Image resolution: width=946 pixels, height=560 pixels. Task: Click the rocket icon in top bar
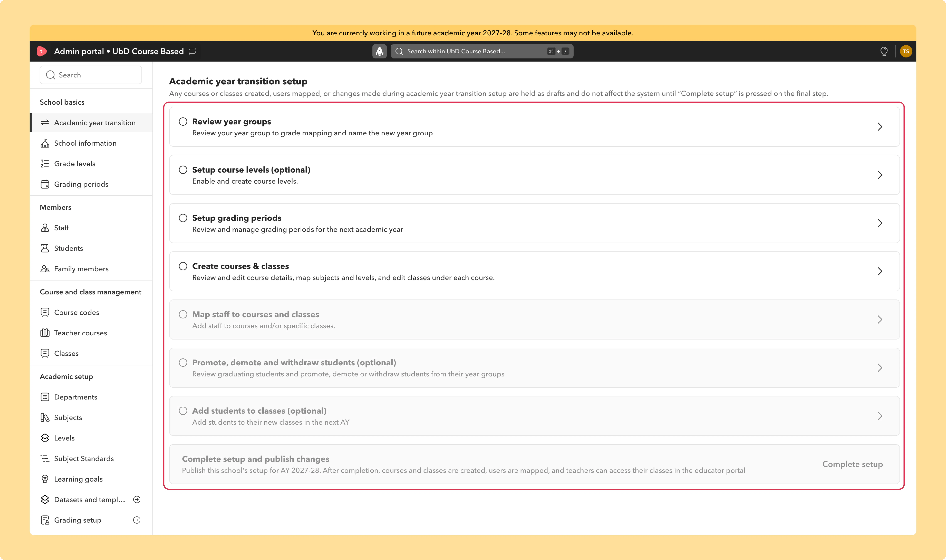(x=379, y=51)
